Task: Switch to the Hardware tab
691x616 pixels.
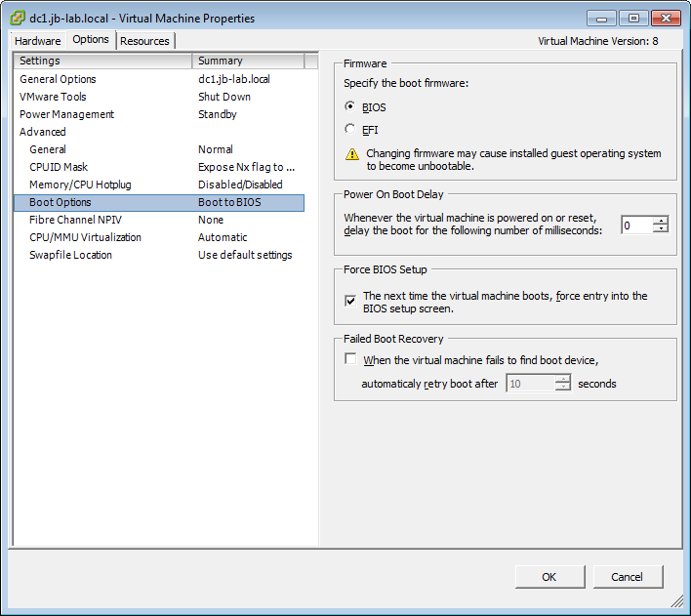Action: (x=37, y=41)
